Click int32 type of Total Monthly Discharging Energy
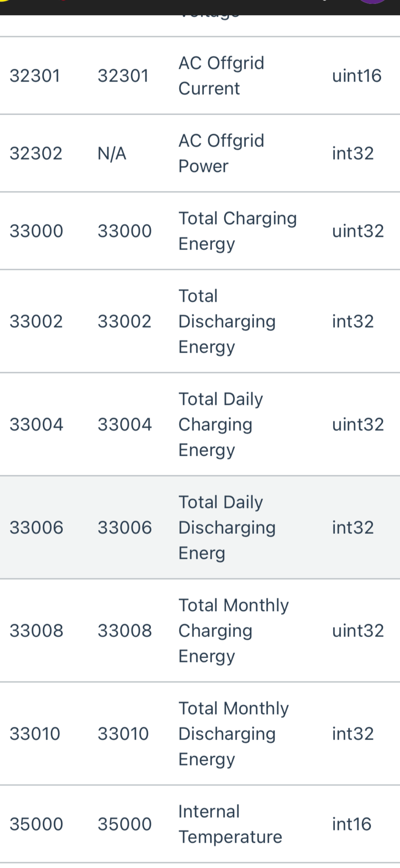 coord(353,734)
